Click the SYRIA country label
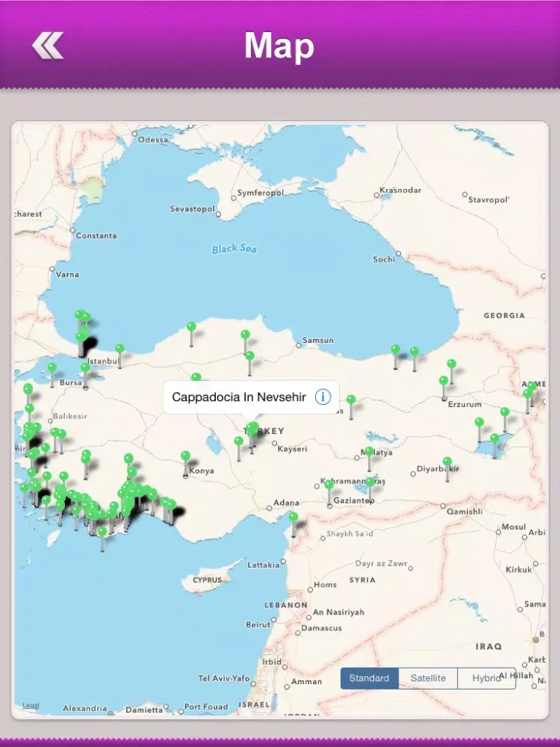This screenshot has width=560, height=747. pos(362,580)
